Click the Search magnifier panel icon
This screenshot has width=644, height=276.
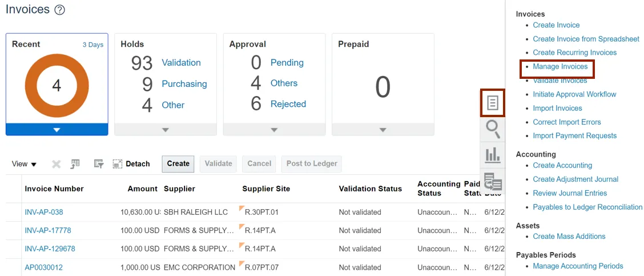click(x=493, y=129)
